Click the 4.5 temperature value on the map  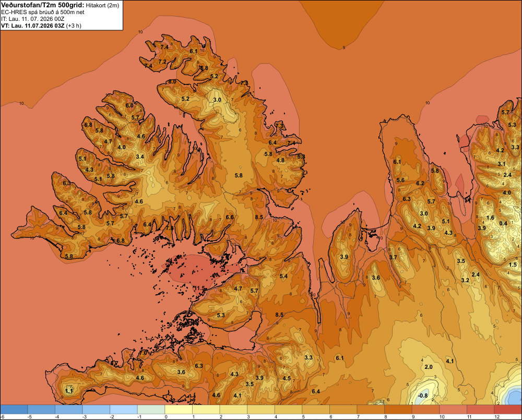point(287,378)
